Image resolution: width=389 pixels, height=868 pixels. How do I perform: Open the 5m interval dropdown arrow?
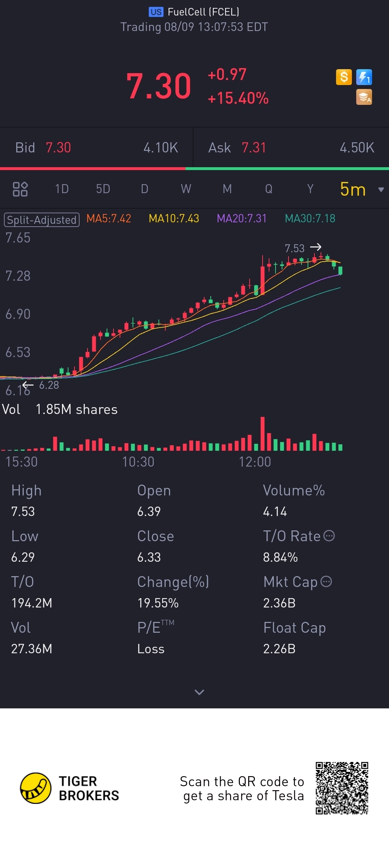tap(381, 190)
